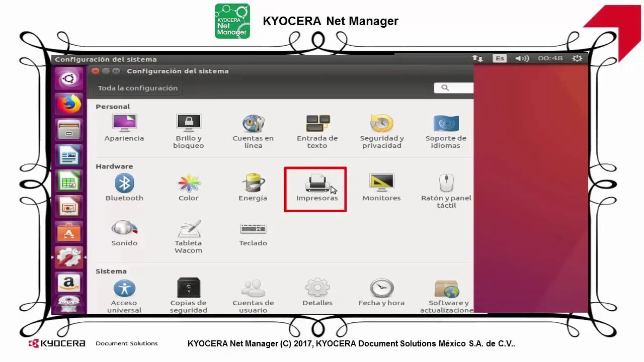Open Cuentas en línea settings
The height and width of the screenshot is (362, 644).
[253, 131]
